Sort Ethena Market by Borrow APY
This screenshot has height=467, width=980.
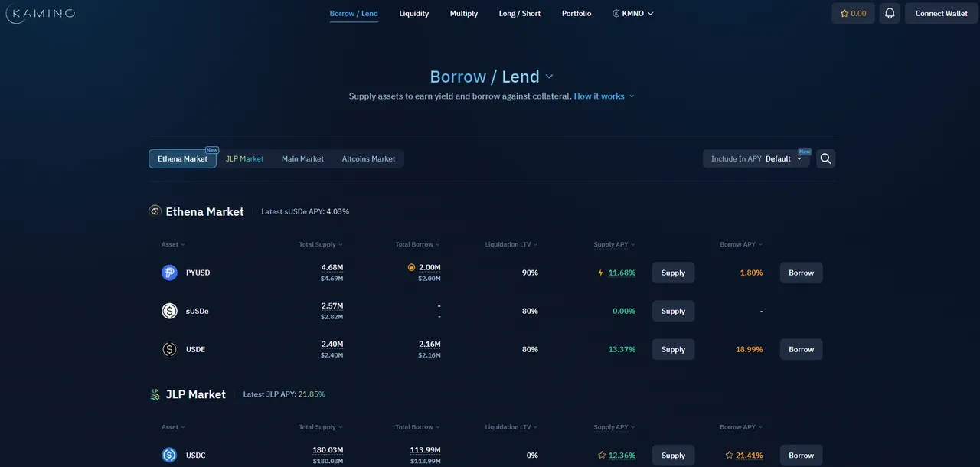click(741, 244)
